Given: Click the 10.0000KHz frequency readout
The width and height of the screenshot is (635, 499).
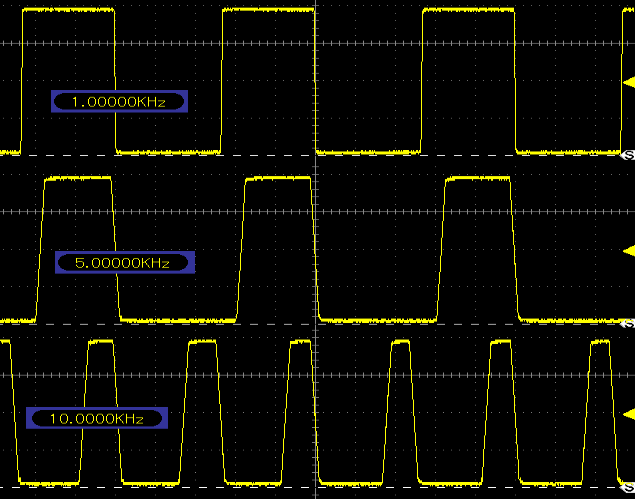Looking at the screenshot, I should click(x=96, y=418).
